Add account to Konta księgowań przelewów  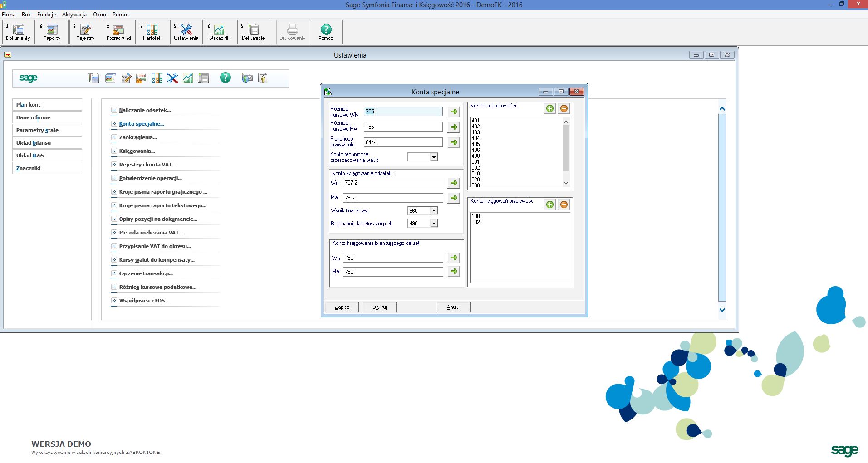pos(550,205)
